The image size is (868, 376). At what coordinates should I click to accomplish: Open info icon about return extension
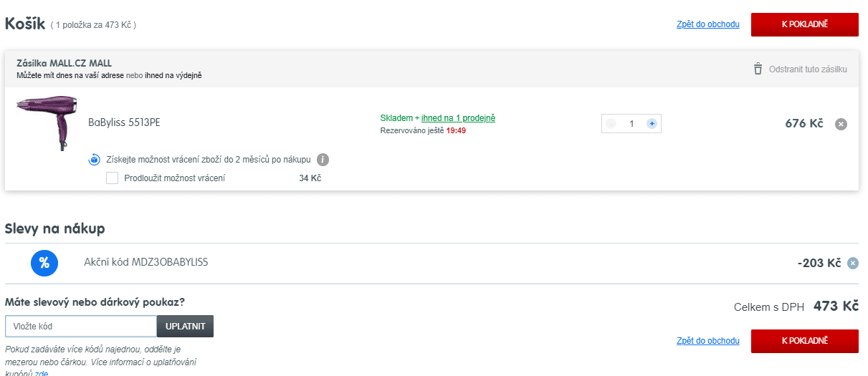pos(323,160)
